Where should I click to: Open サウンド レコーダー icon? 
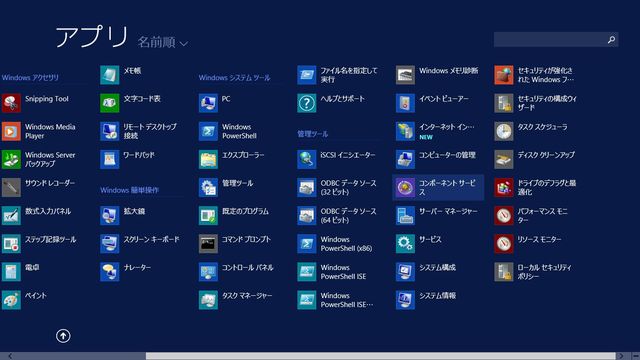tap(11, 187)
